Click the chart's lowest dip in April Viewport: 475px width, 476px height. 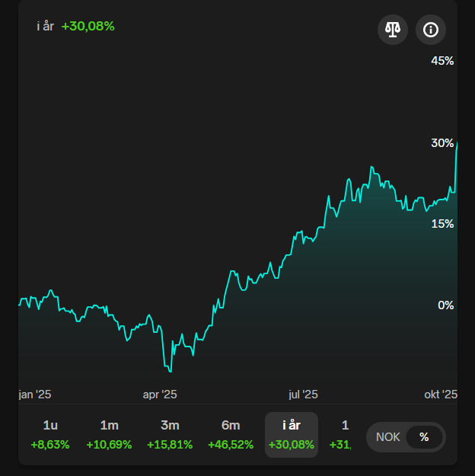point(171,371)
